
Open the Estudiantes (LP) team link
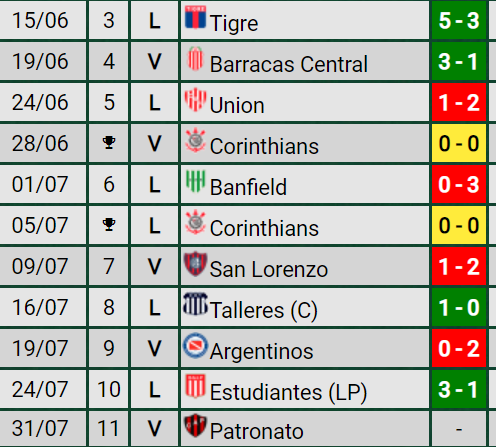pos(288,392)
